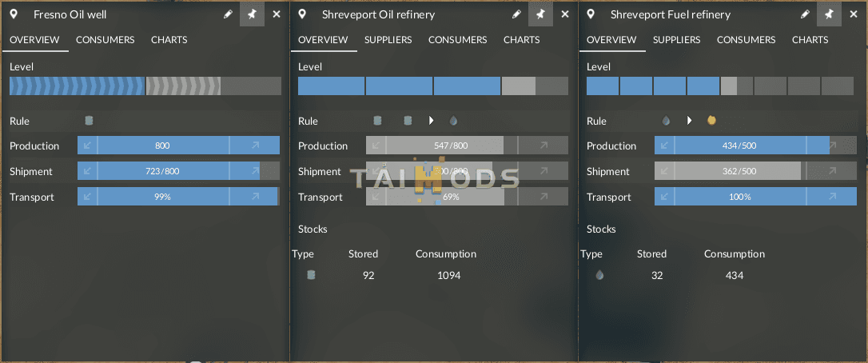Toggle pin on Shreveport Fuel refinery window

830,14
